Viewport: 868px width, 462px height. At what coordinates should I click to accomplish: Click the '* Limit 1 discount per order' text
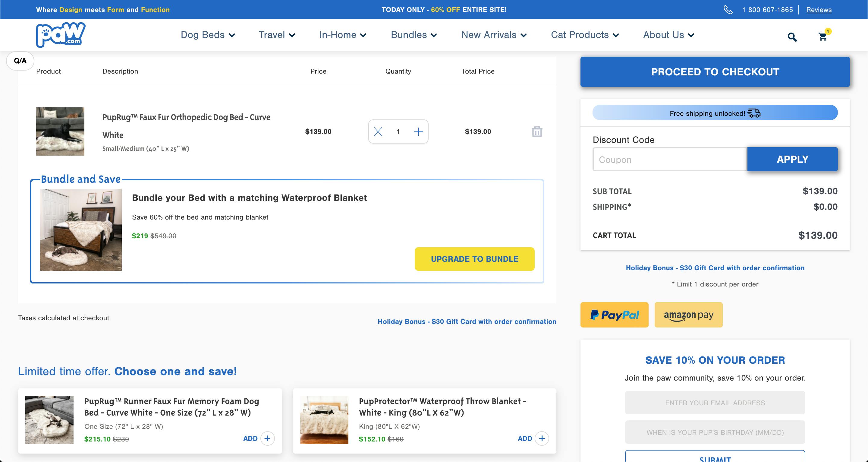click(x=715, y=284)
